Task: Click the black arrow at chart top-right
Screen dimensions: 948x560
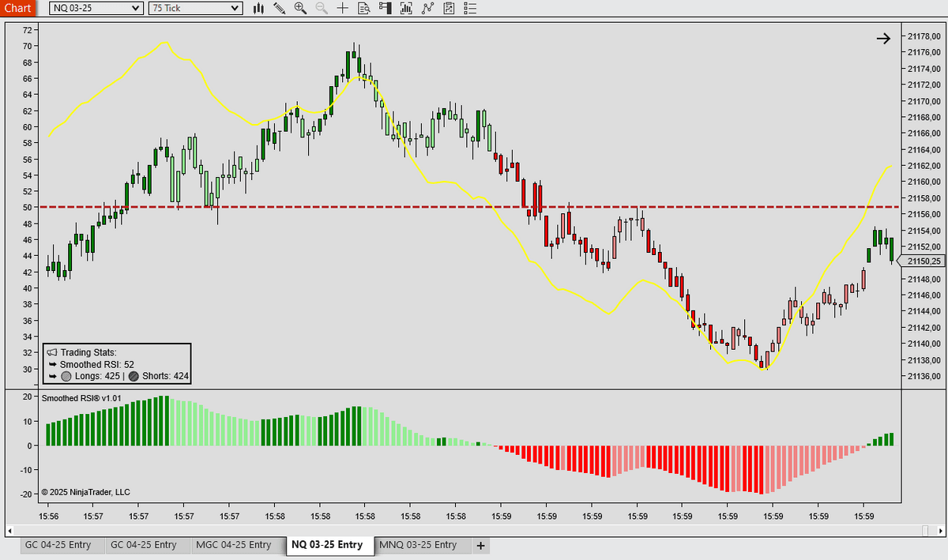Action: click(883, 38)
